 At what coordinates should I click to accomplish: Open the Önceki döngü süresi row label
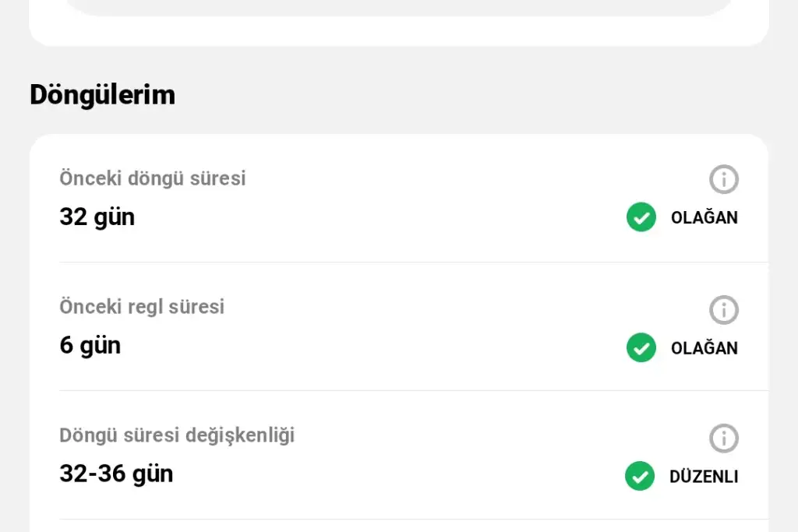tap(153, 178)
